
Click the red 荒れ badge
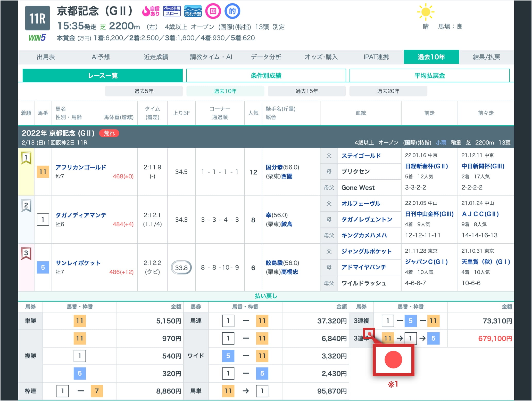[x=109, y=133]
